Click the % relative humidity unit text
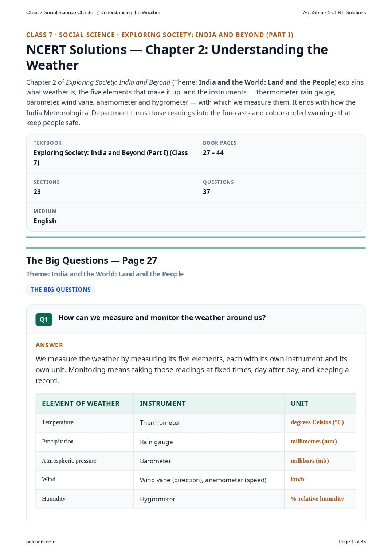The width and height of the screenshot is (392, 555). [317, 499]
